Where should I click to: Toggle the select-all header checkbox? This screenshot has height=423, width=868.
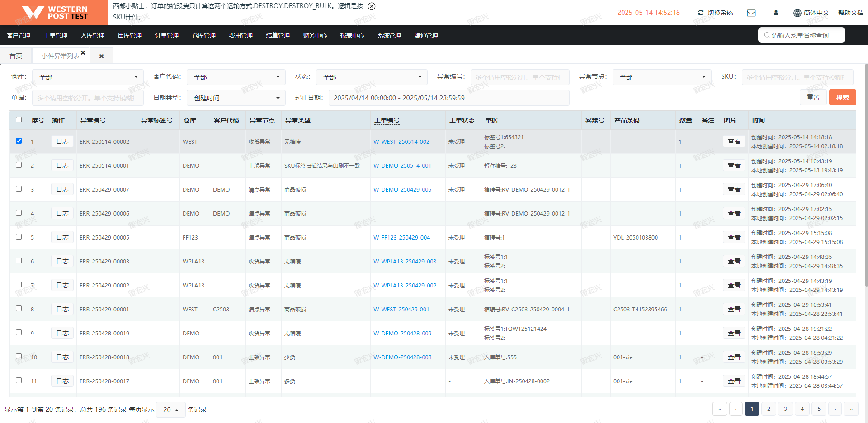(19, 120)
